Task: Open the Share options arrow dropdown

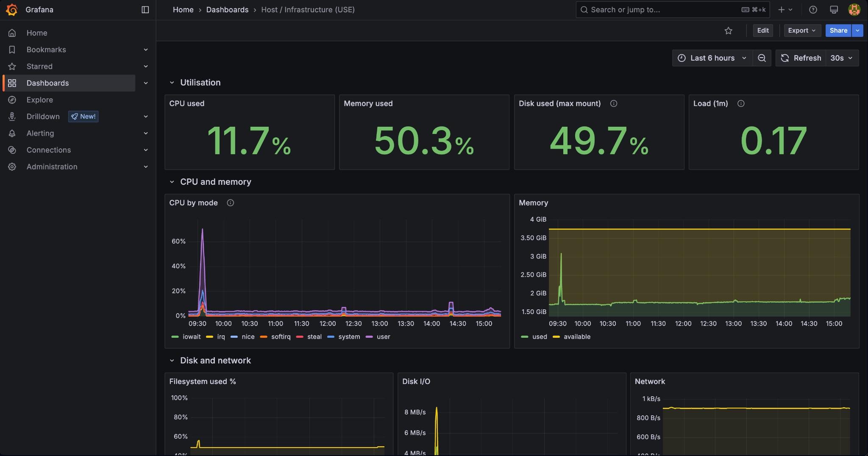Action: (857, 31)
